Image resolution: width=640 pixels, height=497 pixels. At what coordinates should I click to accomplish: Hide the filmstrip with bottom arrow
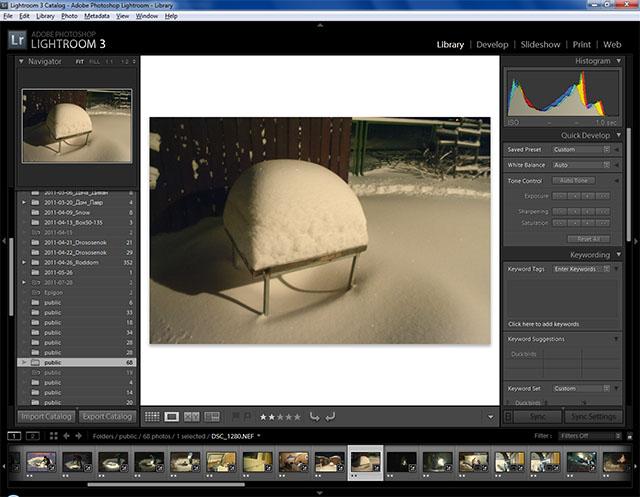320,493
